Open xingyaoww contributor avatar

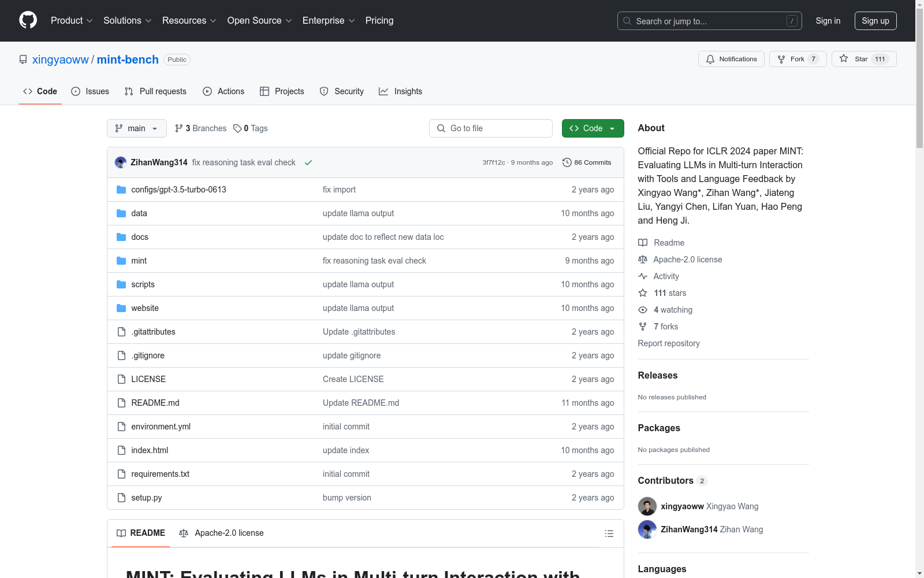pyautogui.click(x=647, y=506)
